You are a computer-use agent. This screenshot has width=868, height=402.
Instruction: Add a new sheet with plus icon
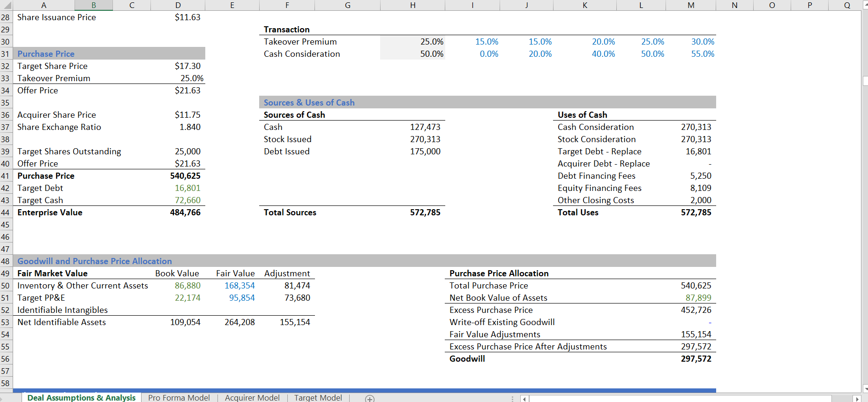coord(370,399)
